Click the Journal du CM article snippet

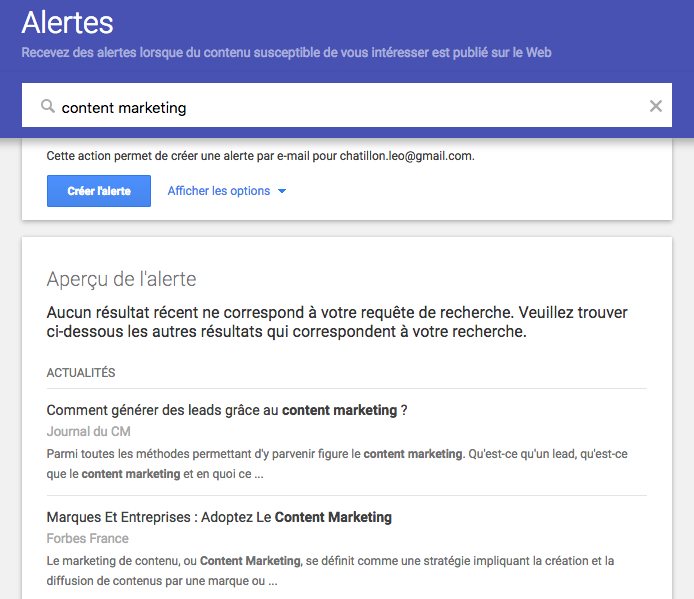(336, 464)
